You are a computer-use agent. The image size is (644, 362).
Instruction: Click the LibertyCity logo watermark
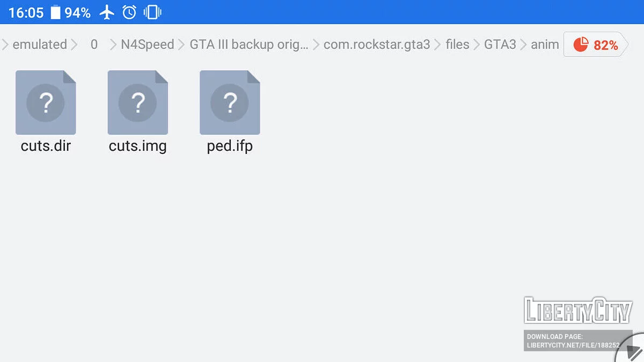pos(577,310)
